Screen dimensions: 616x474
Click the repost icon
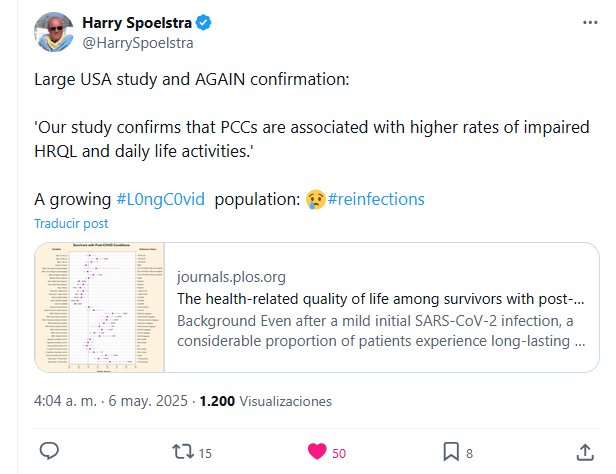point(184,452)
